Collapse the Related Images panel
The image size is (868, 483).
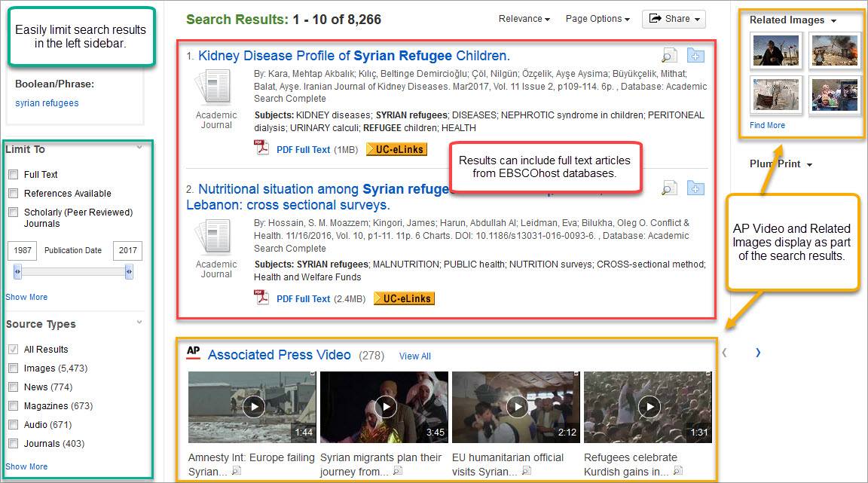click(833, 21)
